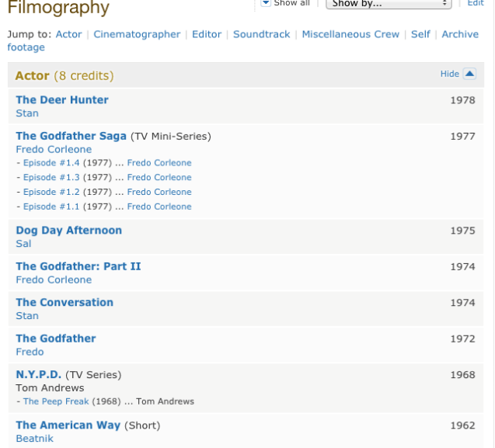
Task: Click the Hide link in Actor header
Action: click(x=449, y=74)
